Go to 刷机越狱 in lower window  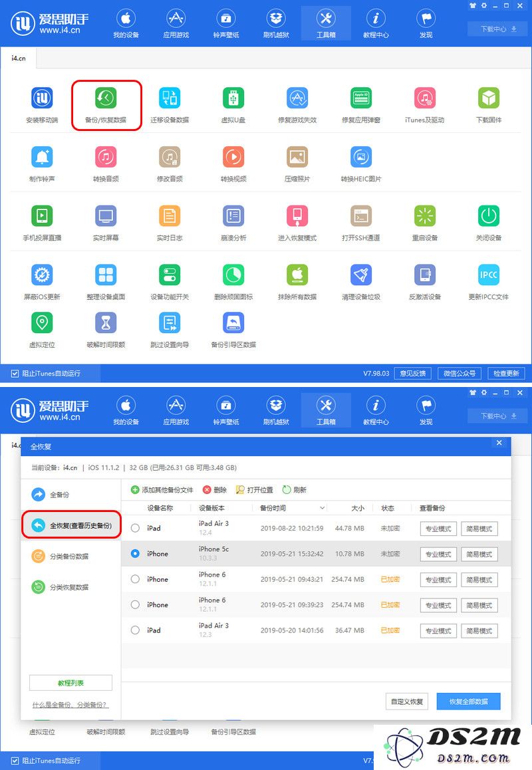(x=276, y=410)
